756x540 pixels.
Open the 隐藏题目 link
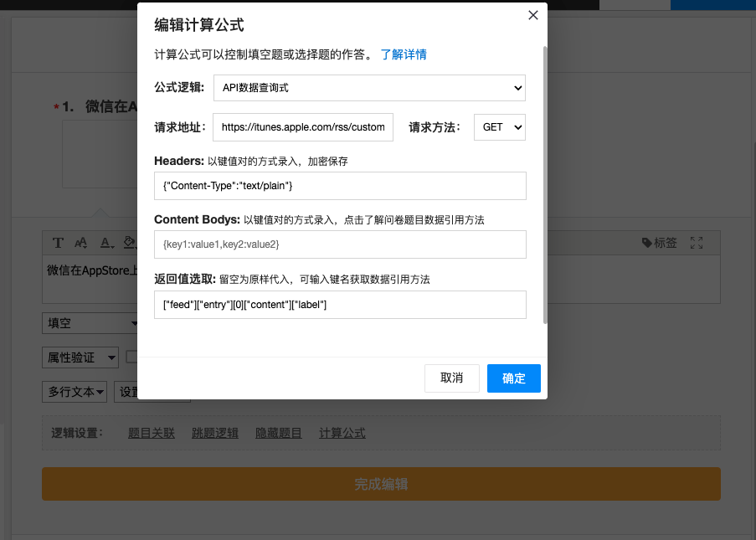point(279,433)
